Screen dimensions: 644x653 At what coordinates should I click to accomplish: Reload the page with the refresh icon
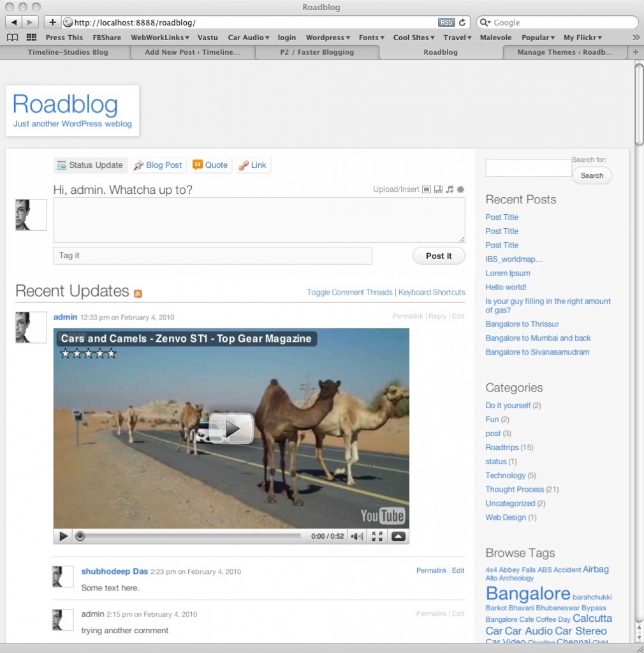[x=462, y=22]
